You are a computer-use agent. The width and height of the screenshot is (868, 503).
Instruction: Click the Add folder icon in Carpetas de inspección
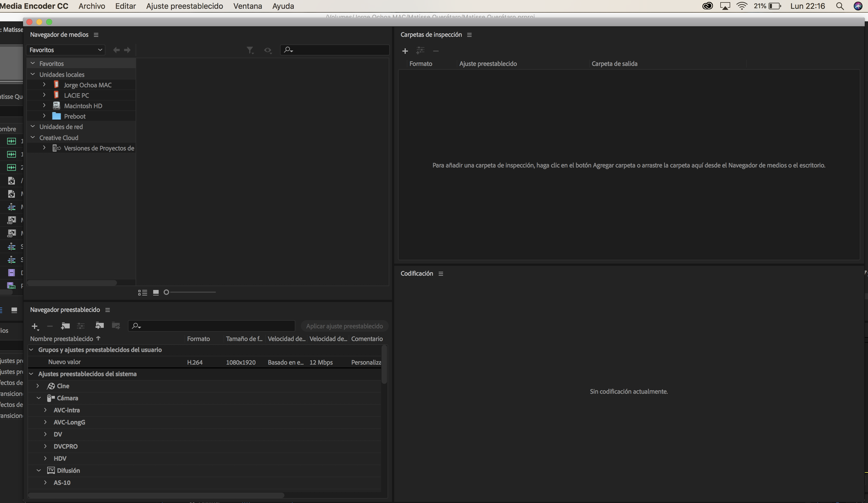click(x=405, y=50)
